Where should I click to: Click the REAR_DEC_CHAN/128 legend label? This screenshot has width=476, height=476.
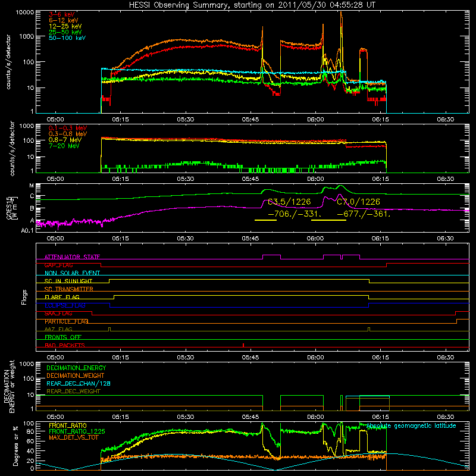[x=79, y=383]
